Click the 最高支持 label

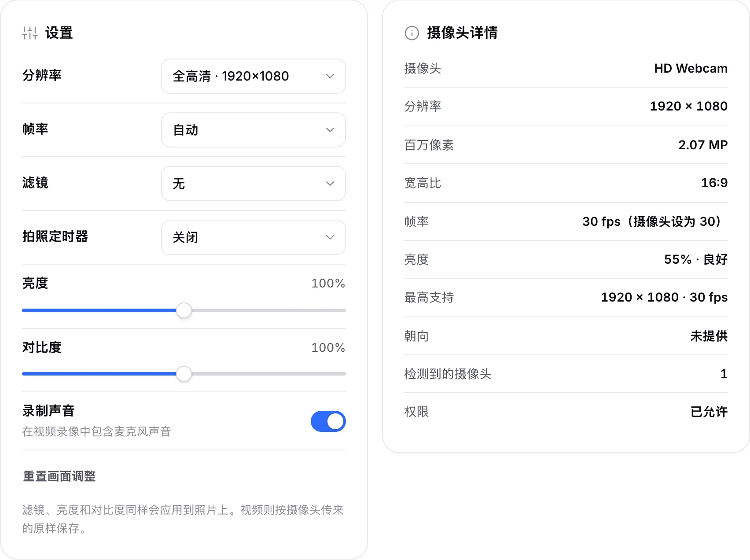429,297
